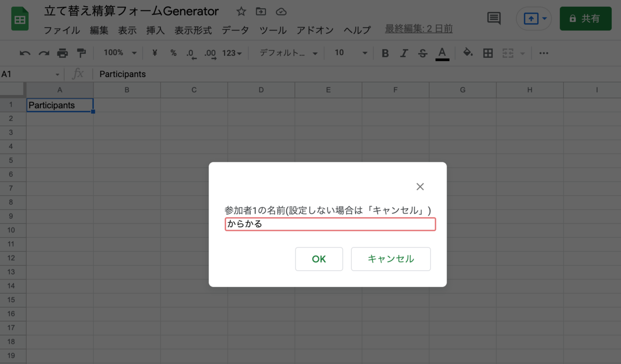Decrease decimal places
Screen dimensions: 621x364
(191, 53)
